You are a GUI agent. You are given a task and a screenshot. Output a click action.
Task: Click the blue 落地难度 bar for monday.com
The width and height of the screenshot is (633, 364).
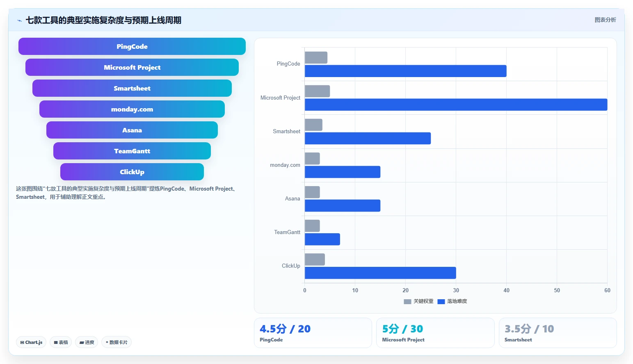click(x=343, y=172)
